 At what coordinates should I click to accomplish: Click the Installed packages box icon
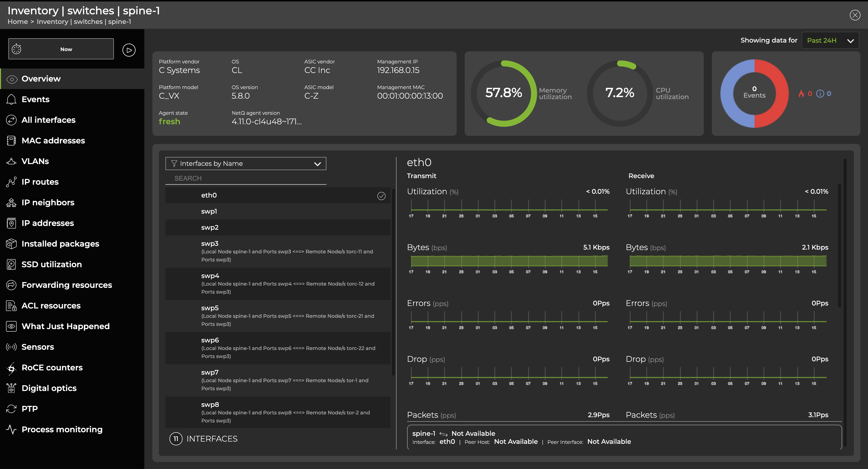click(x=11, y=244)
